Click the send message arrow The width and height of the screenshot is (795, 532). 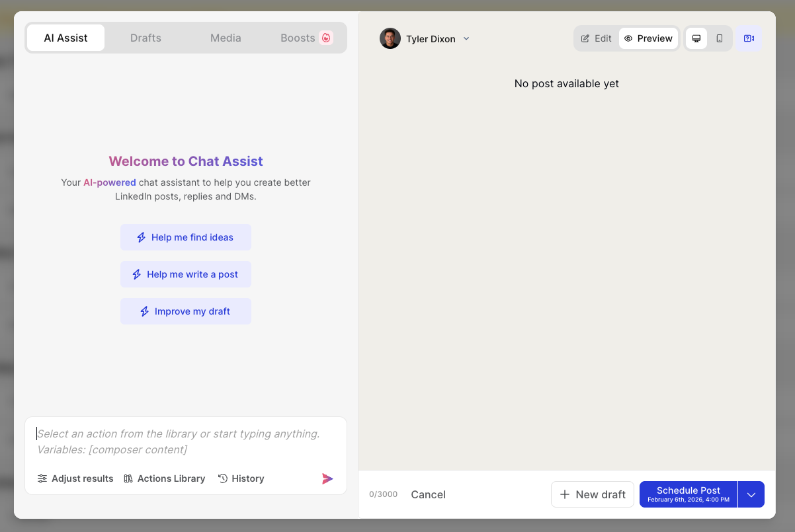point(327,478)
